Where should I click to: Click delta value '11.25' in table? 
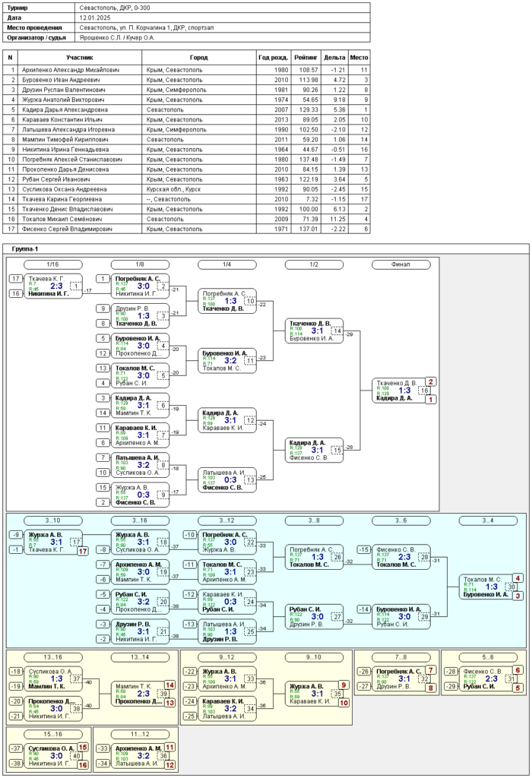[337, 219]
